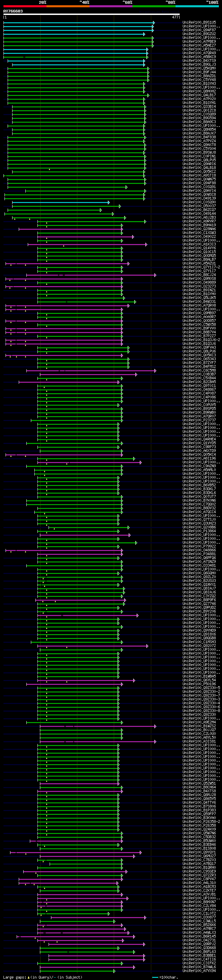The width and height of the screenshot is (222, 980).
Task: Click hit label UniRef100_B8CJ24
Action: tap(199, 275)
